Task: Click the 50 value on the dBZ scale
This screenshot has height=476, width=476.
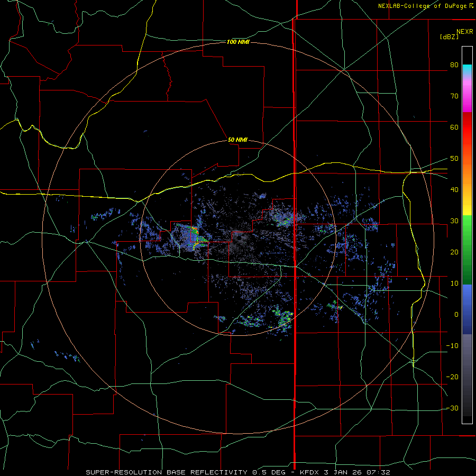Action: pyautogui.click(x=454, y=159)
